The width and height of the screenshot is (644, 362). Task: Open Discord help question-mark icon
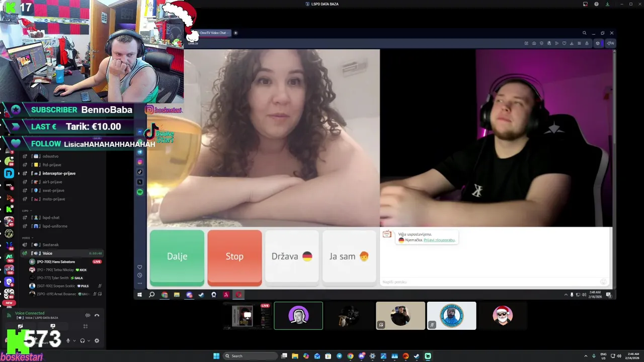[x=596, y=4]
